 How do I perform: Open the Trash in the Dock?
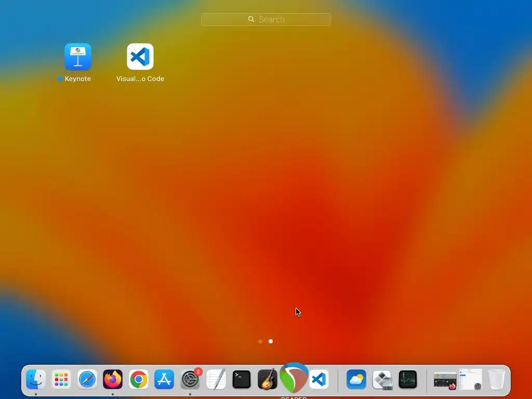point(497,379)
